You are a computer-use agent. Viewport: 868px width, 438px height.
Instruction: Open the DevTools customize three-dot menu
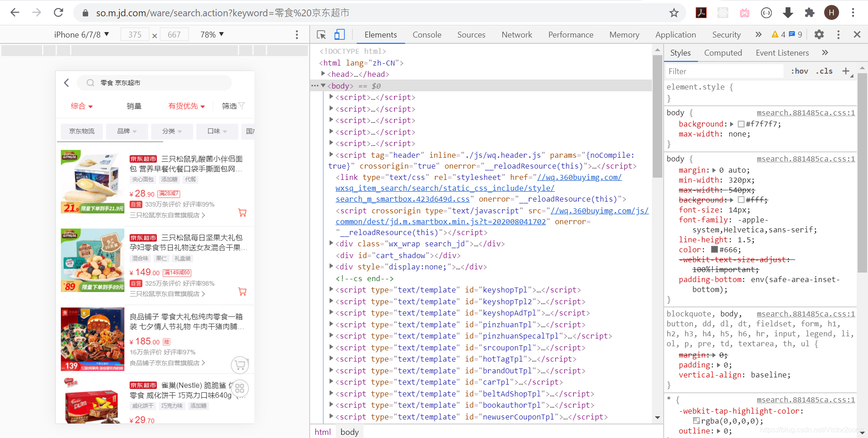click(838, 35)
